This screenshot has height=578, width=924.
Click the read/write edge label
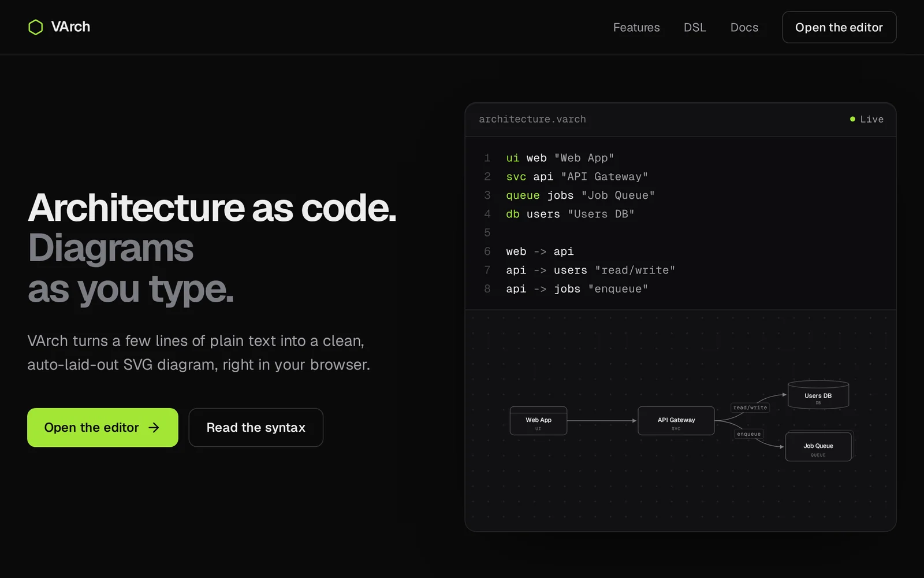click(750, 407)
